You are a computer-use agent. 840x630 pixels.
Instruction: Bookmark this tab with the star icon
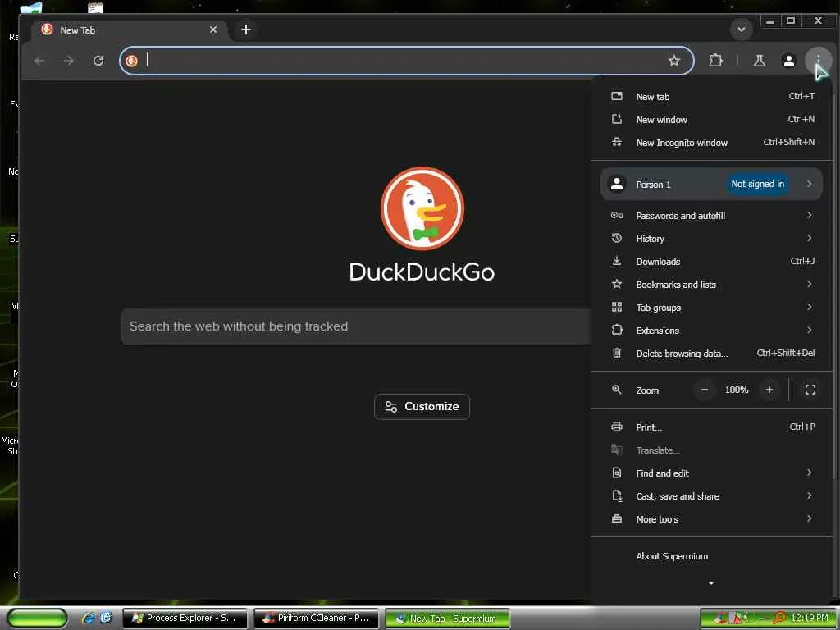click(674, 61)
